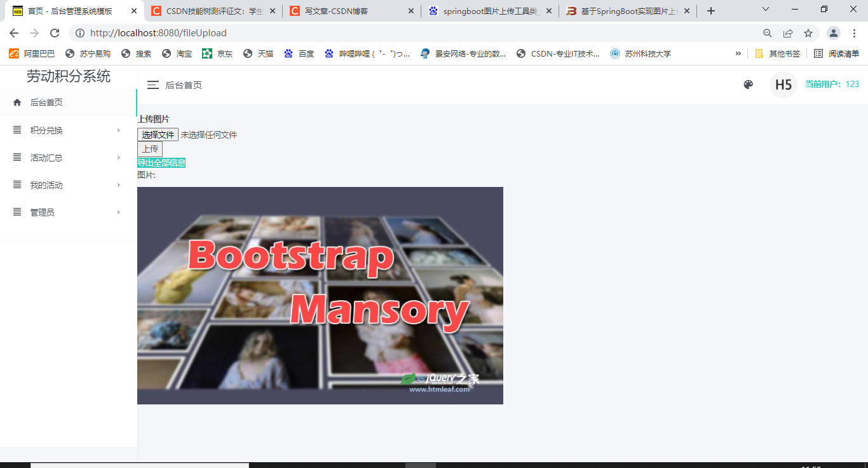
Task: Open 苏宁易购 bookmark
Action: click(88, 53)
